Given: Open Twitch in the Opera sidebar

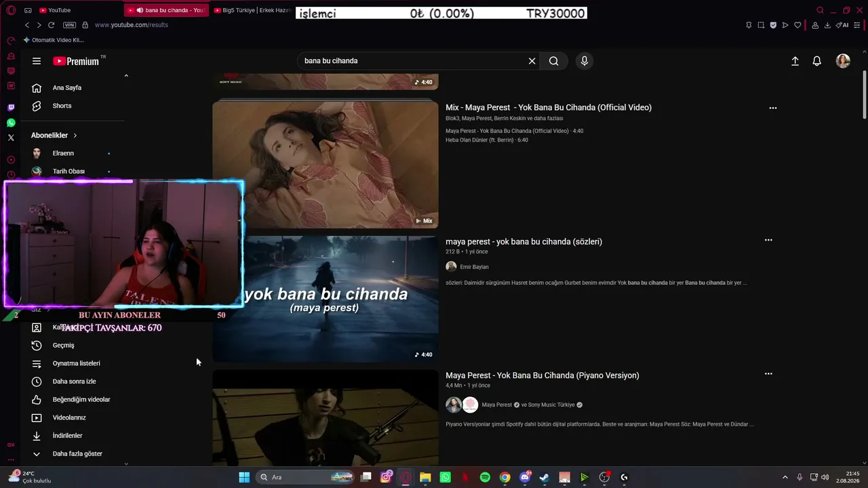Looking at the screenshot, I should 11,108.
